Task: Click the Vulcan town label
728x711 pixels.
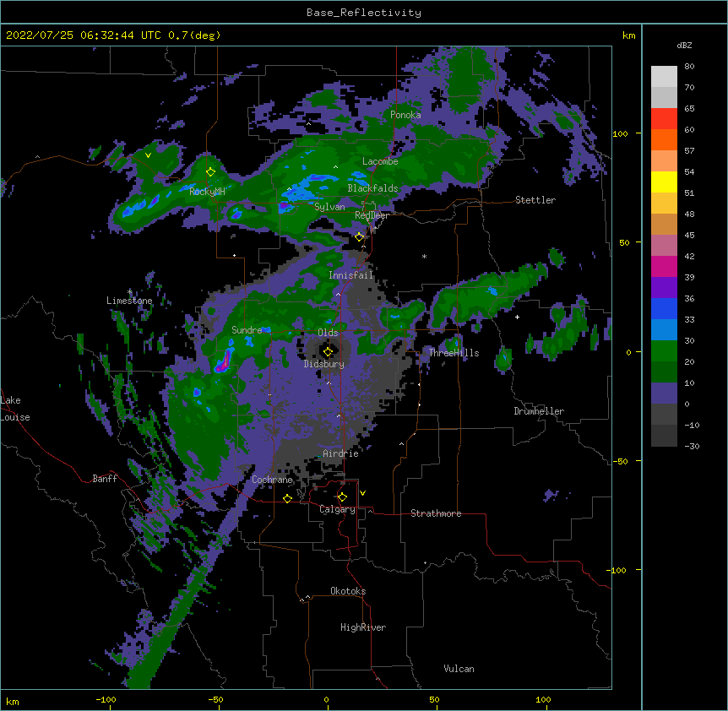Action: pos(459,669)
